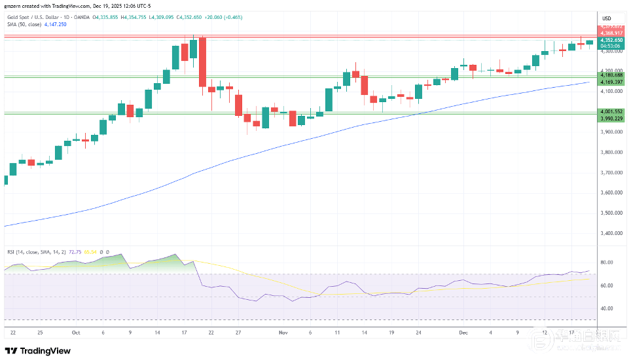Image resolution: width=631 pixels, height=364 pixels.
Task: Click the 80.00 level on RSI scale
Action: point(606,262)
